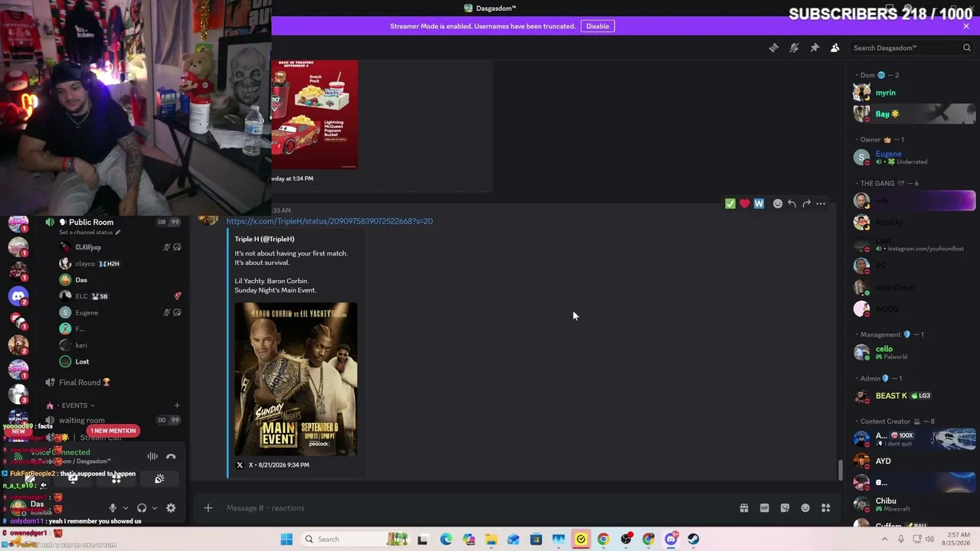The image size is (980, 551).
Task: Open User Settings gear icon
Action: [171, 508]
